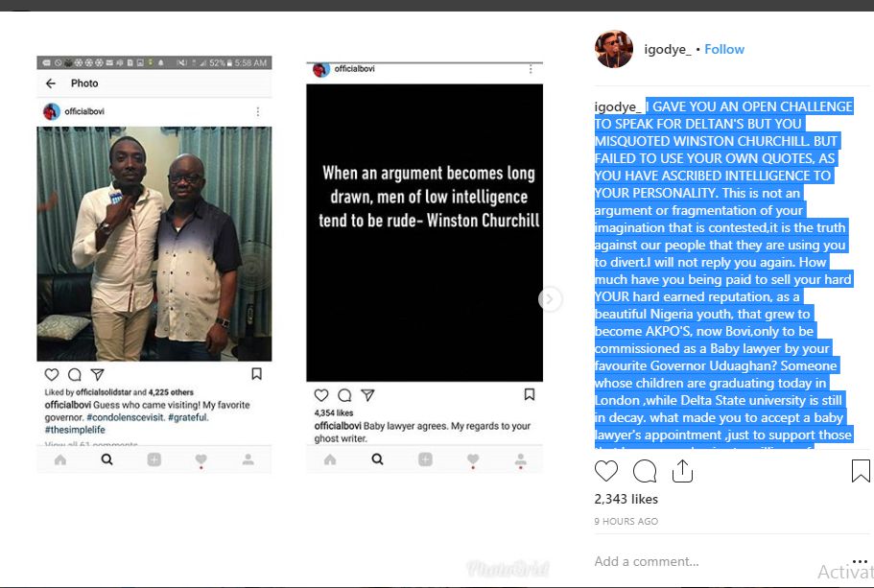Share the post using the upload arrow icon
The image size is (874, 588).
[x=682, y=472]
